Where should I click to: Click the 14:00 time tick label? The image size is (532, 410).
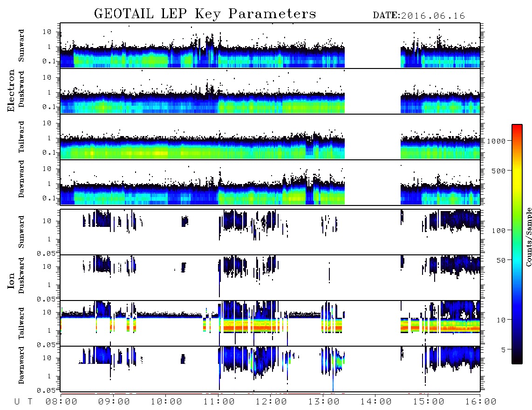tap(376, 402)
